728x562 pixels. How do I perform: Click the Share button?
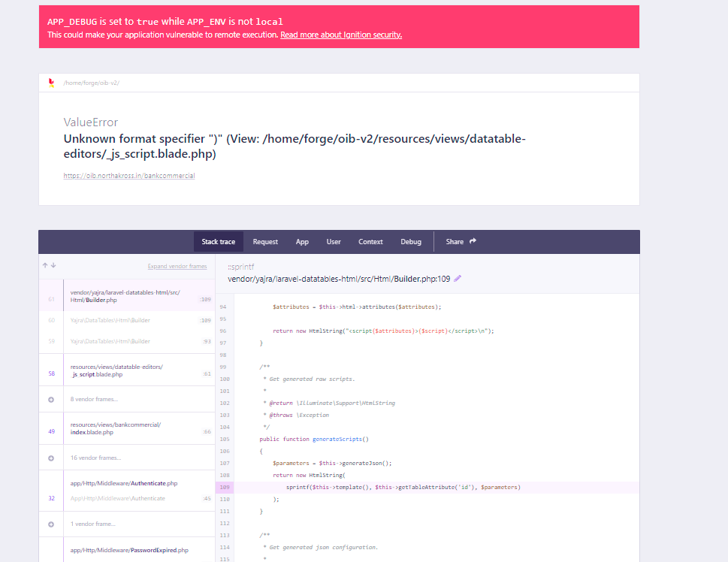461,241
